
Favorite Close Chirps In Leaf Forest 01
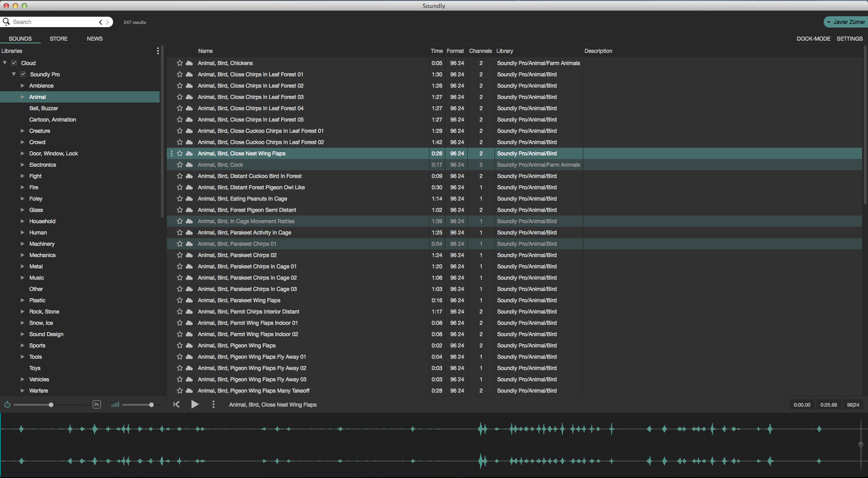[179, 75]
